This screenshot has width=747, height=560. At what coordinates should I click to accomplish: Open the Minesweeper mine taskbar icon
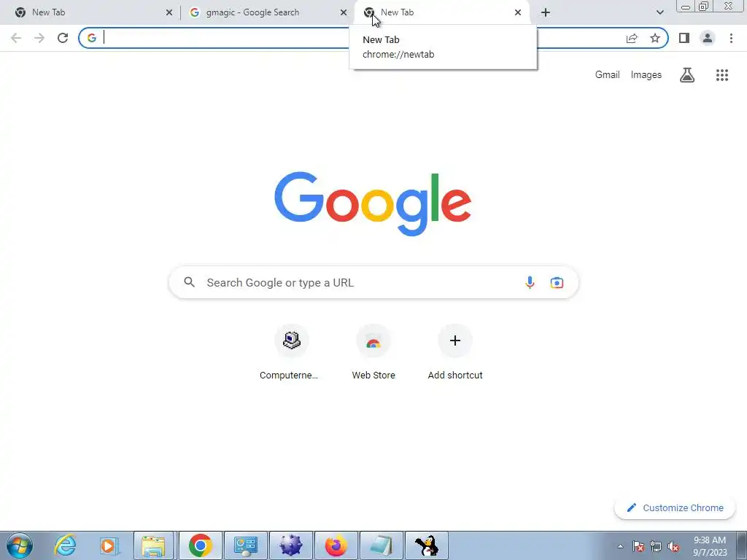(290, 545)
